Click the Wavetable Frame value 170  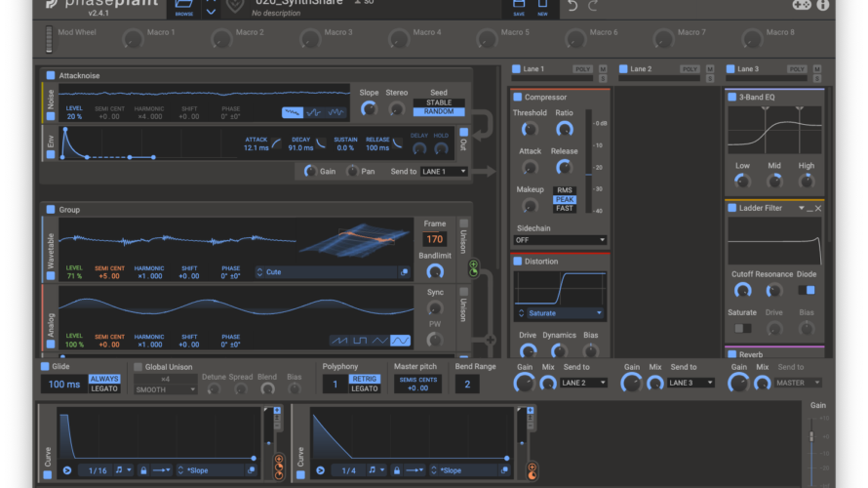[435, 239]
